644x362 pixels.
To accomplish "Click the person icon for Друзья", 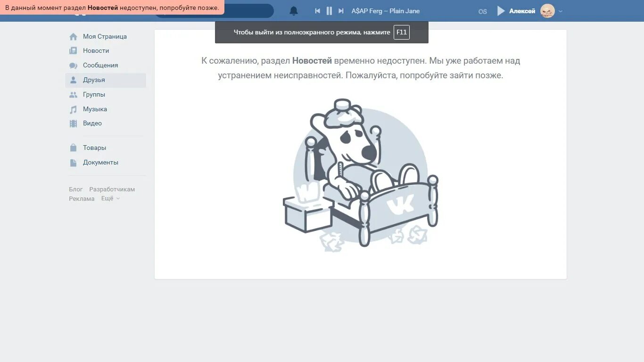I will (x=73, y=80).
